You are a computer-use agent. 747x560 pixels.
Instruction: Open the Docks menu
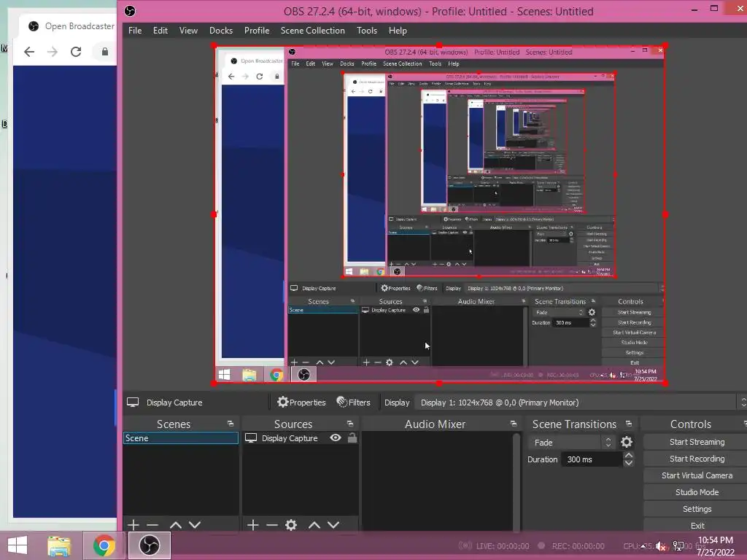pos(221,31)
